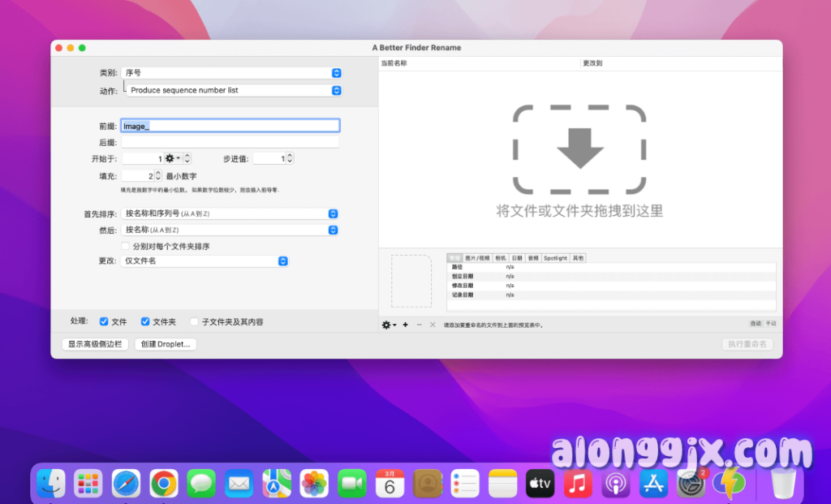The width and height of the screenshot is (831, 504).
Task: Click the download arrow drop zone icon
Action: [x=579, y=149]
